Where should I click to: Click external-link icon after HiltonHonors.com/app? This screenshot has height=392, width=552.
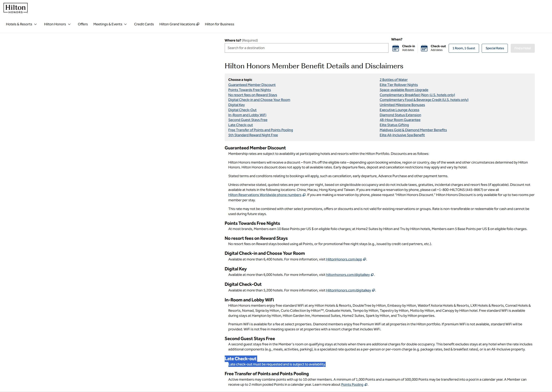[x=365, y=259]
